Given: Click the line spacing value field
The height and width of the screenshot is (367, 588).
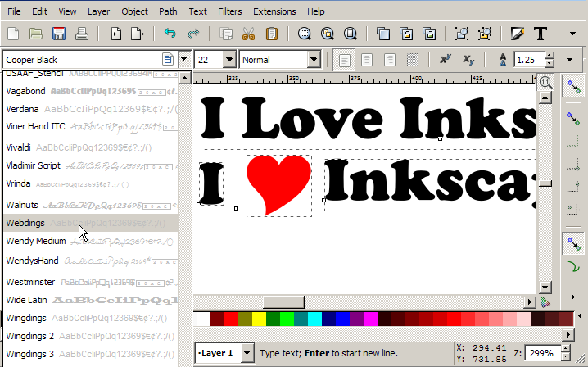Looking at the screenshot, I should pyautogui.click(x=529, y=60).
